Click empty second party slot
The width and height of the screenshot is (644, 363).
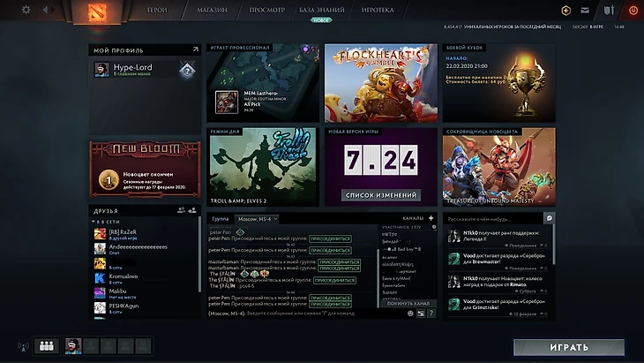tap(91, 346)
